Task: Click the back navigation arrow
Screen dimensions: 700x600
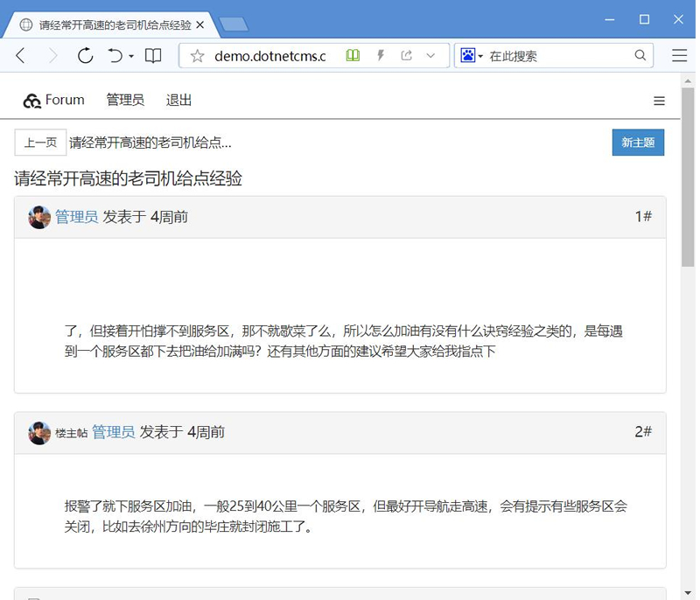Action: point(20,55)
